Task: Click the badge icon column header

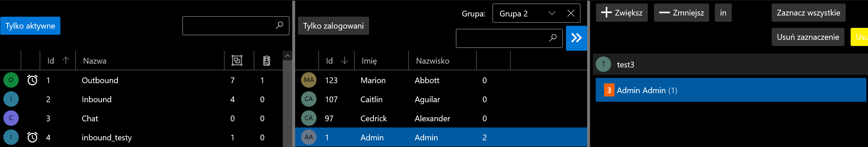Action: click(x=266, y=61)
